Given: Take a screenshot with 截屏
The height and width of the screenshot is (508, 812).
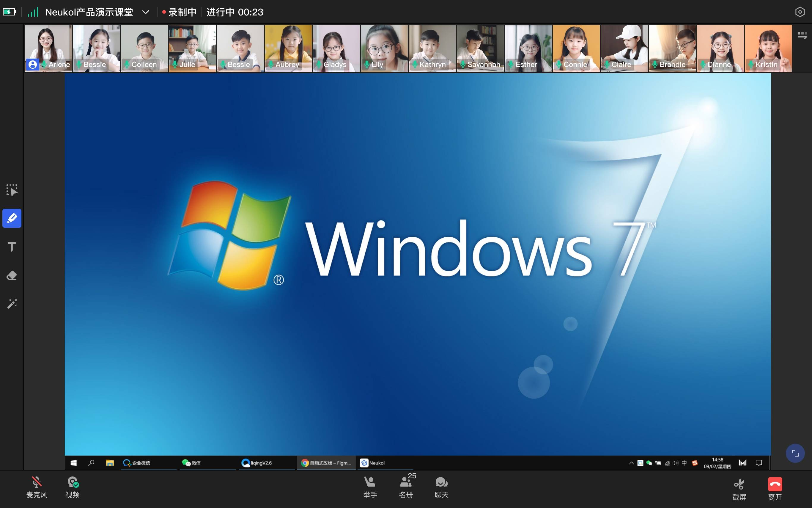Looking at the screenshot, I should (x=739, y=489).
